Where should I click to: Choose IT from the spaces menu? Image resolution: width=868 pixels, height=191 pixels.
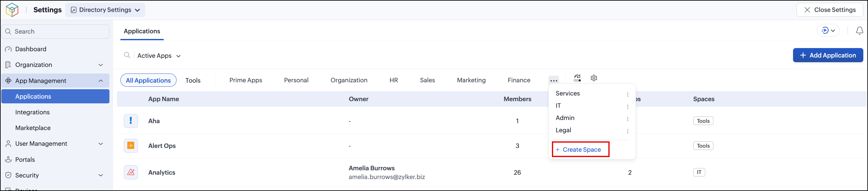(x=558, y=106)
